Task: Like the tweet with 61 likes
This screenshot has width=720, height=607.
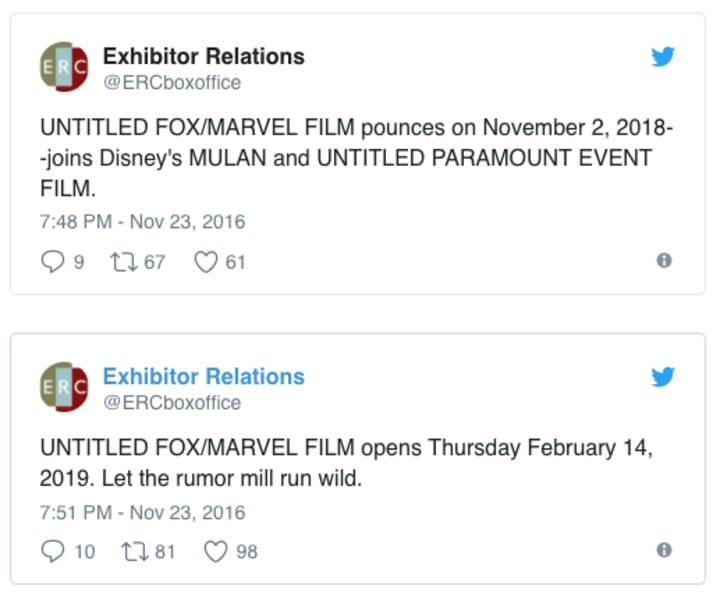Action: [x=206, y=262]
